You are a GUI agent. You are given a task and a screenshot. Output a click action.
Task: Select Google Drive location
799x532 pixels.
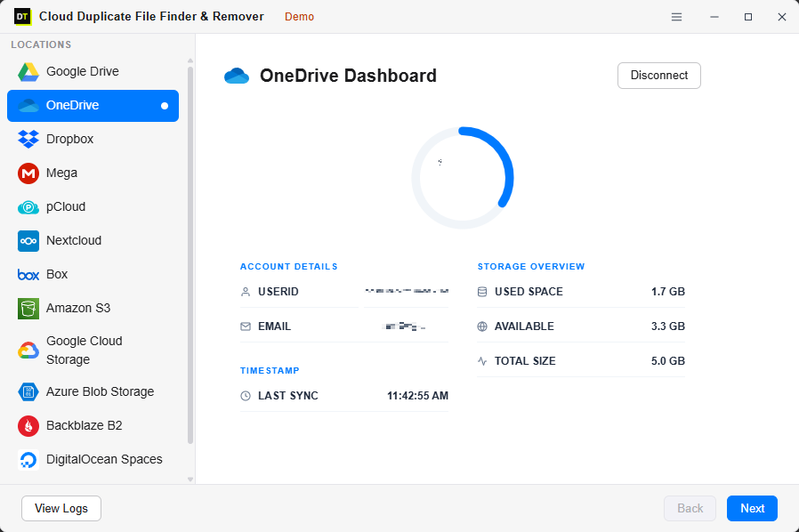pos(93,72)
